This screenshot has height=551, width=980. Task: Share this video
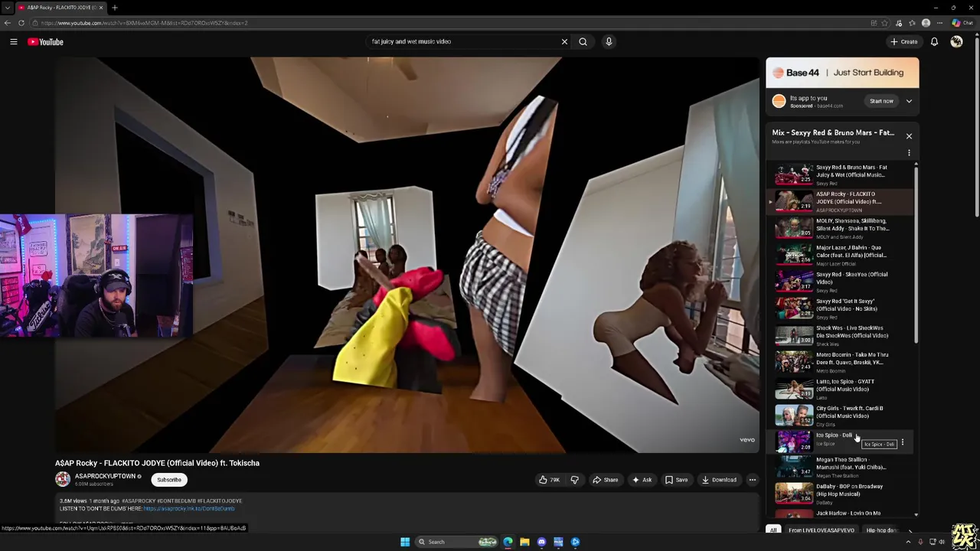coord(605,480)
